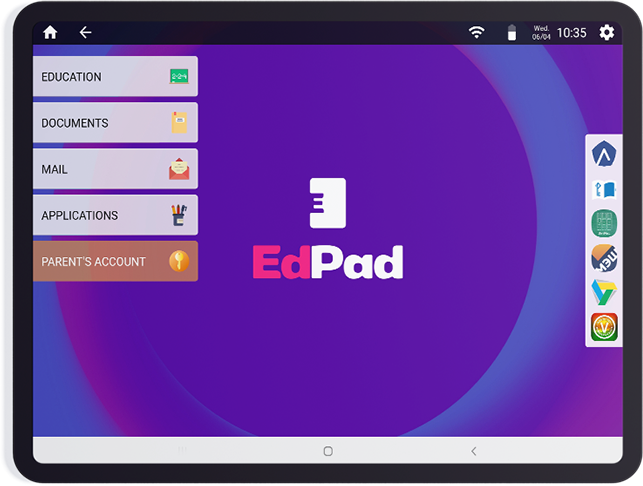Open the multicolor triangle app icon
The image size is (643, 486).
(x=603, y=292)
